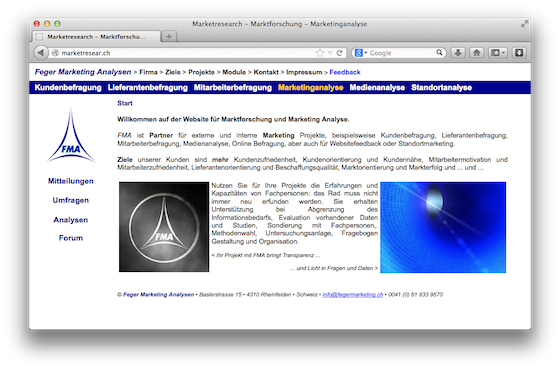560x370 pixels.
Task: Open the downloads arrow icon
Action: [458, 53]
